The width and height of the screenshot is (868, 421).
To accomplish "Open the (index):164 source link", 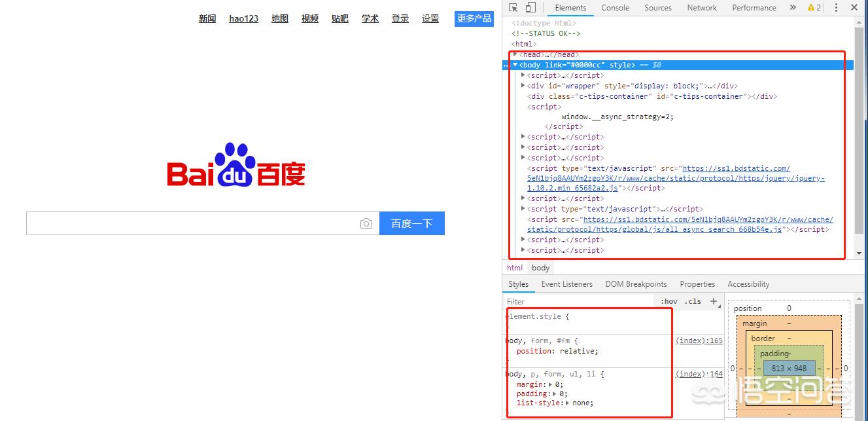I will click(699, 374).
